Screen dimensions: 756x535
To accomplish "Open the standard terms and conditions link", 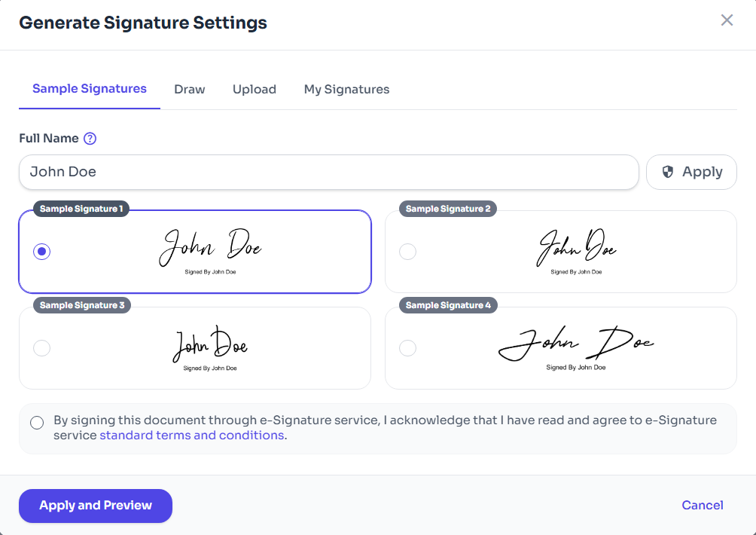I will [191, 436].
